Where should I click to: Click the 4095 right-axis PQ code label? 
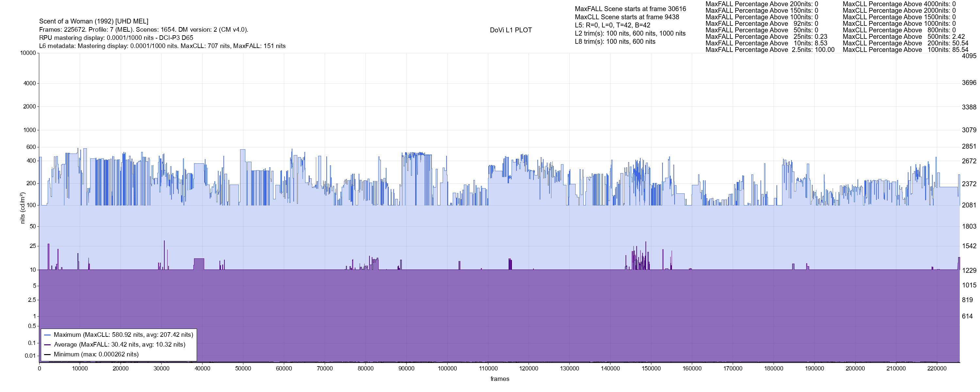coord(969,56)
